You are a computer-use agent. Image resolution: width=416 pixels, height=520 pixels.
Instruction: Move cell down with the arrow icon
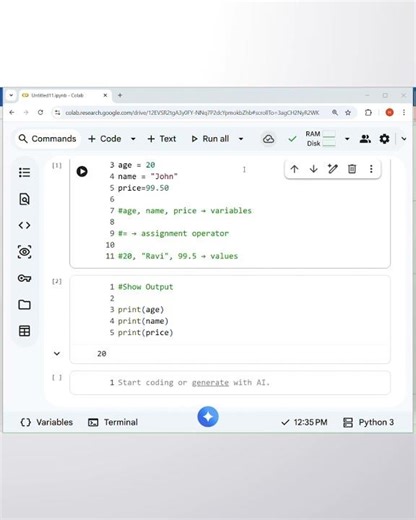coord(313,169)
